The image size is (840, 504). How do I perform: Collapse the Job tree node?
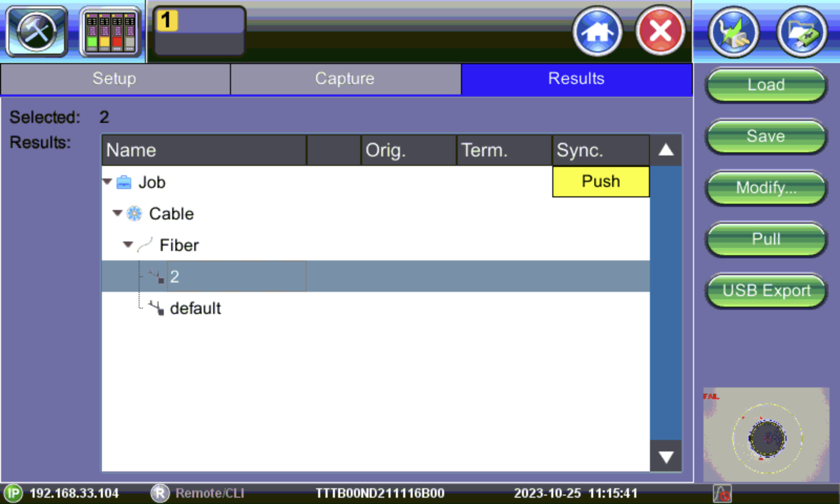[108, 182]
